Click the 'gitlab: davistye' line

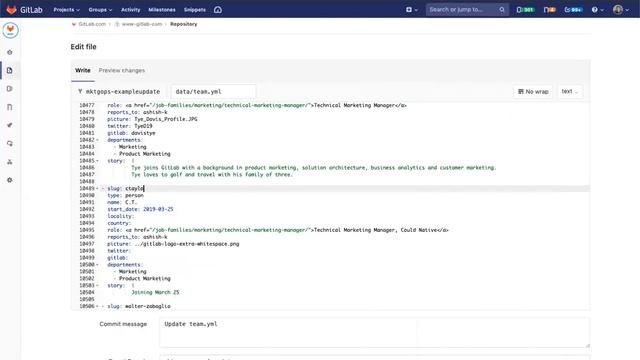tap(131, 133)
